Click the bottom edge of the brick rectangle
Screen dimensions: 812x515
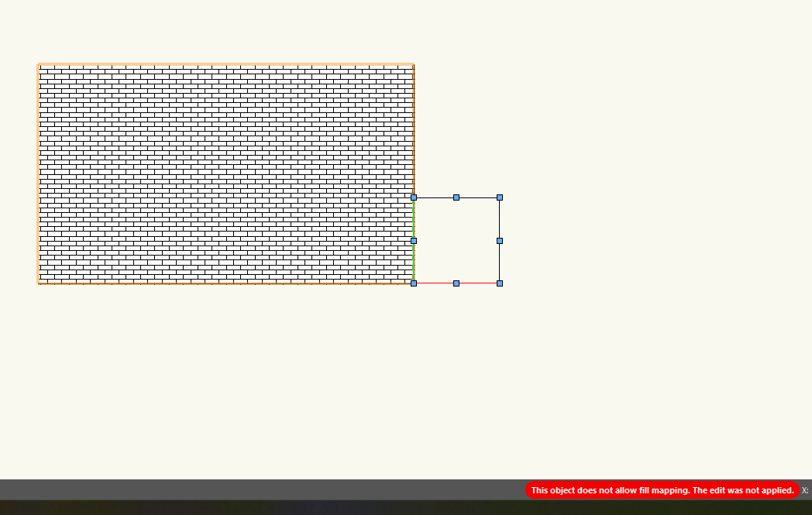(225, 283)
